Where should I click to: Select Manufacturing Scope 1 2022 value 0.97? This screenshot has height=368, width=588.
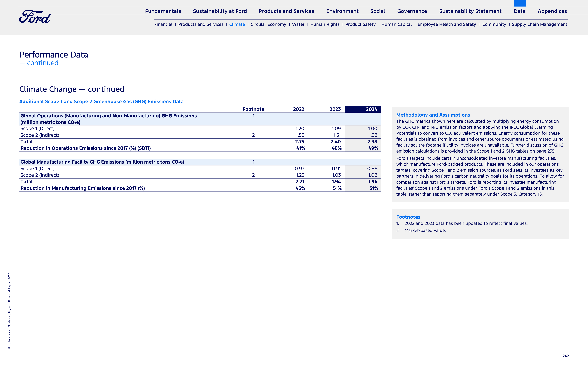tap(300, 169)
